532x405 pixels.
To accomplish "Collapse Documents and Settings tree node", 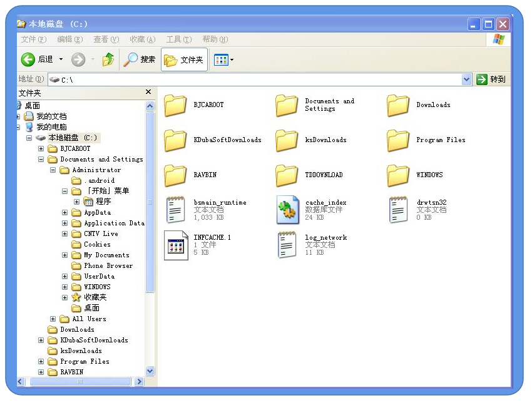I will (41, 159).
